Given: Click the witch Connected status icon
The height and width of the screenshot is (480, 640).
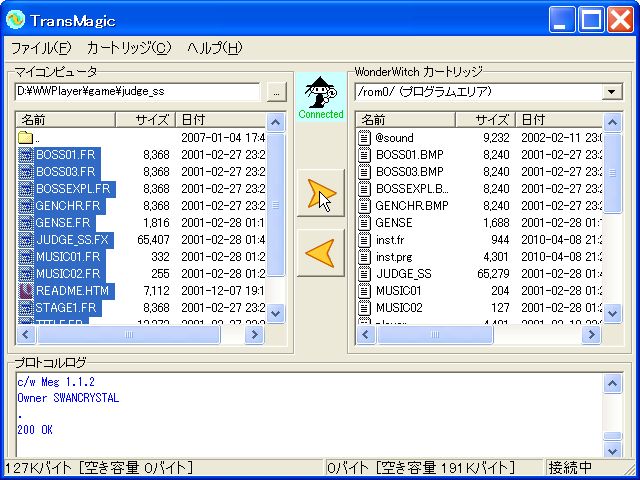Looking at the screenshot, I should 321,97.
